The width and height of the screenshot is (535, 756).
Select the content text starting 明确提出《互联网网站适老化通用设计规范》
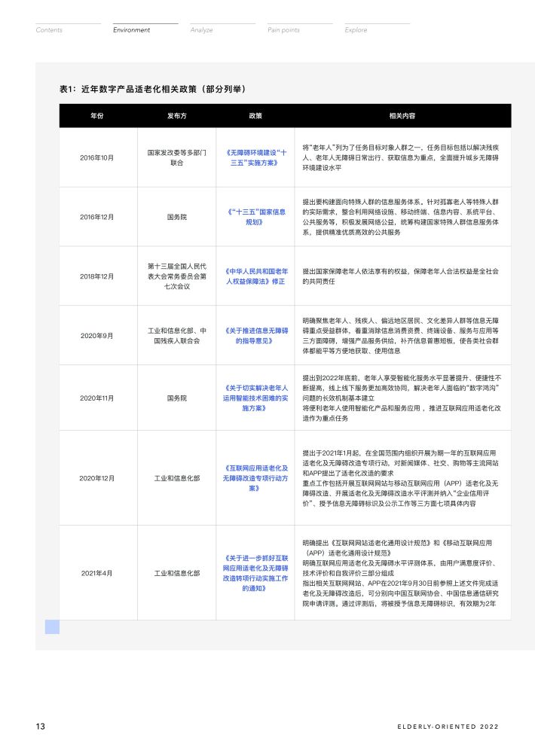pyautogui.click(x=401, y=573)
